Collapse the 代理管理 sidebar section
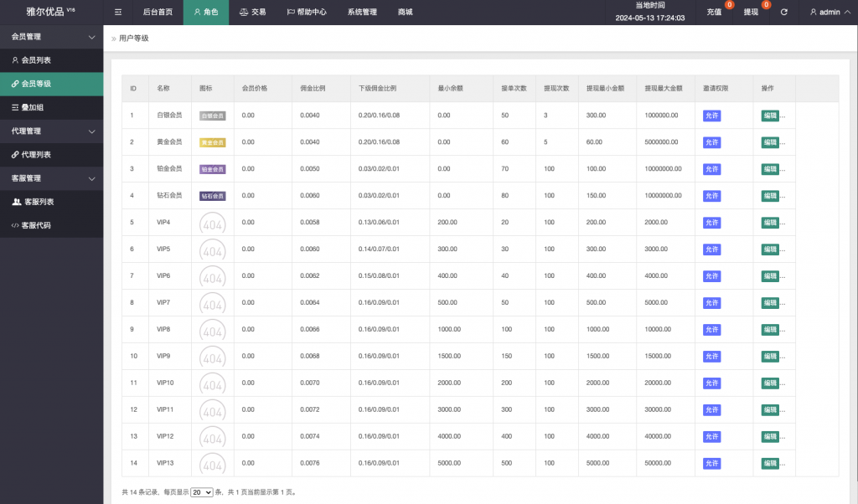 coord(91,131)
